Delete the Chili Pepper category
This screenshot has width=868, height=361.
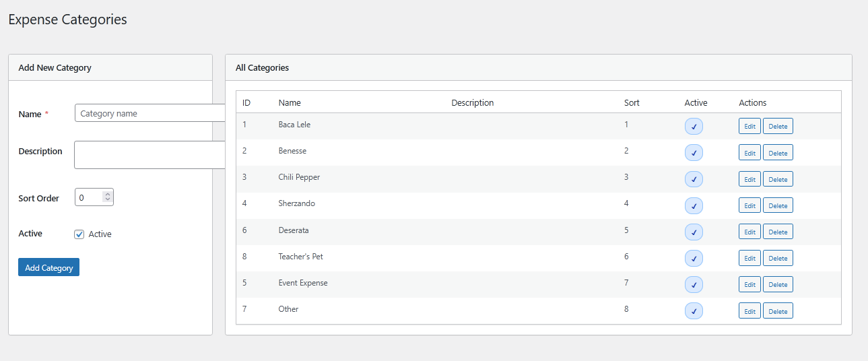tap(777, 179)
